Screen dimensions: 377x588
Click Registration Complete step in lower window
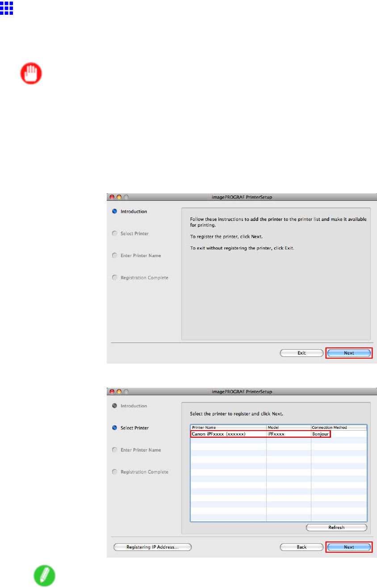140,472
